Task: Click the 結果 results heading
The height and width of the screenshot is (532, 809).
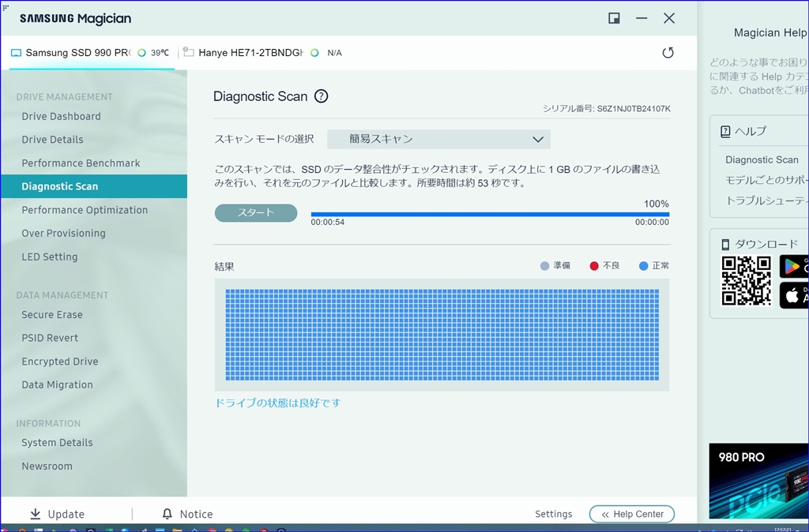Action: point(224,267)
